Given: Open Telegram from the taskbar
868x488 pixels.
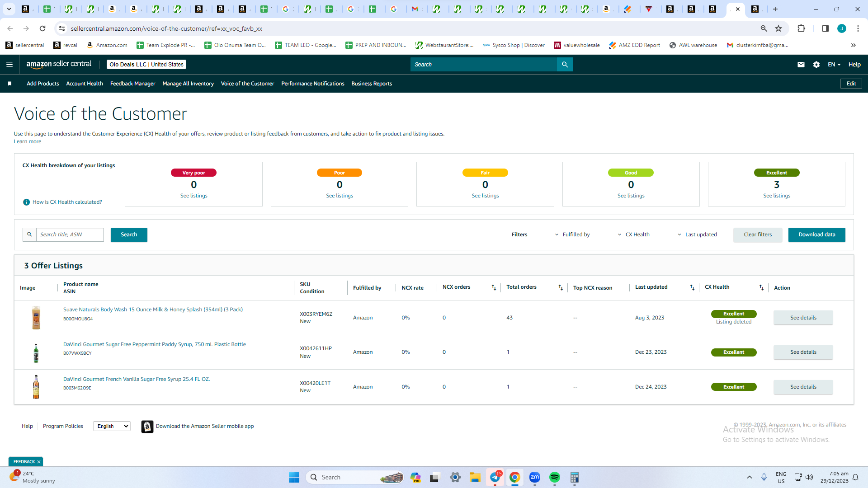Looking at the screenshot, I should [x=495, y=477].
